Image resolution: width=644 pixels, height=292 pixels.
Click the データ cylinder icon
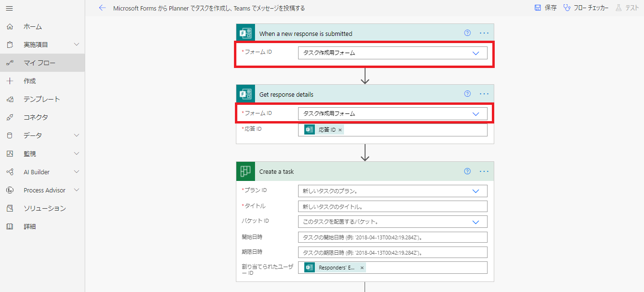10,136
